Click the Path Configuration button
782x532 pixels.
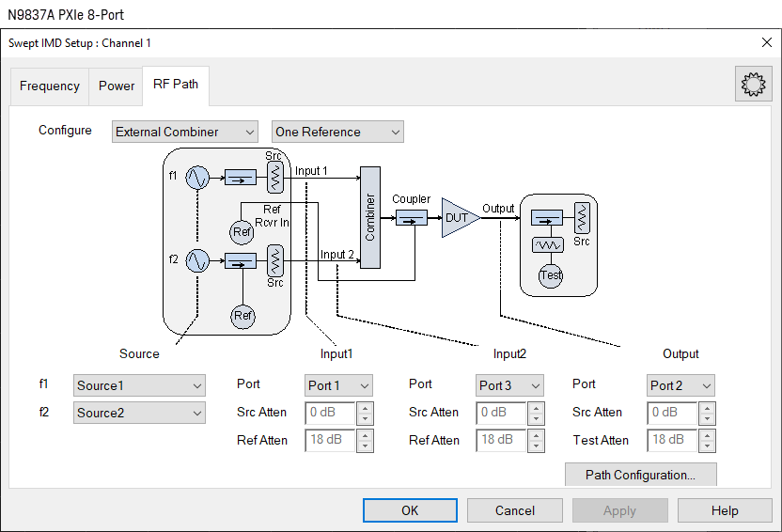(x=640, y=475)
